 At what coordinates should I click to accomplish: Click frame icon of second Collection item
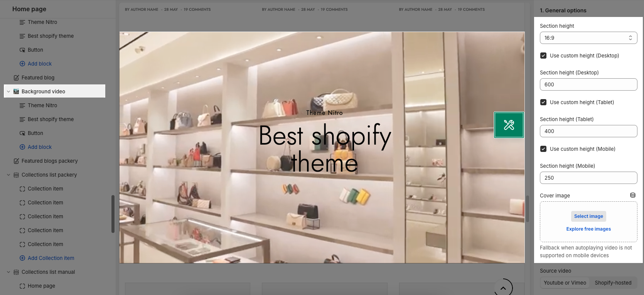pyautogui.click(x=22, y=203)
